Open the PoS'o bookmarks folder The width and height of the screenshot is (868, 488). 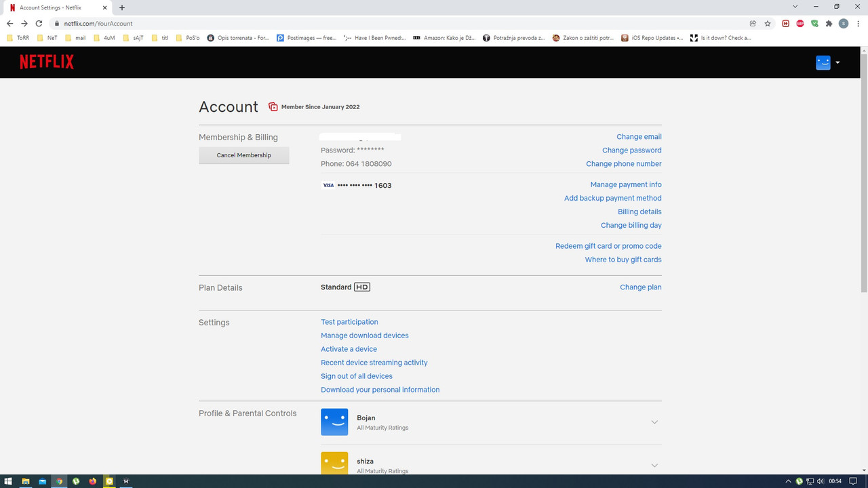coord(188,38)
